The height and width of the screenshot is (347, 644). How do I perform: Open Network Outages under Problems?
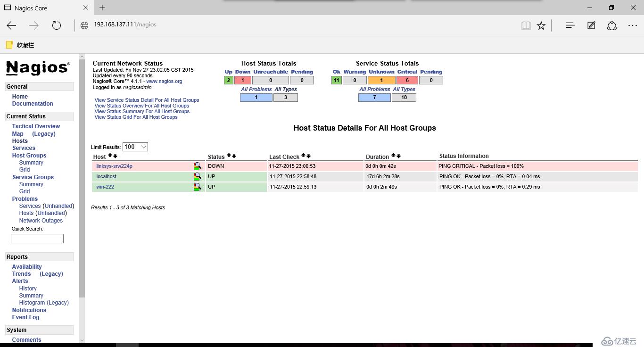41,221
